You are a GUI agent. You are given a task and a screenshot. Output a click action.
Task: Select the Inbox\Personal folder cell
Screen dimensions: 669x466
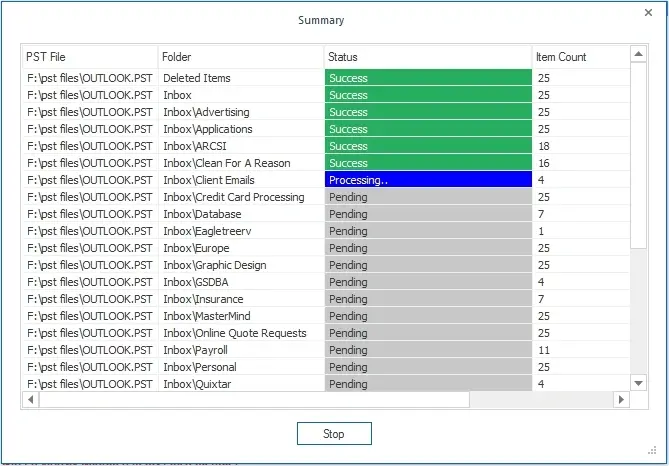(241, 367)
